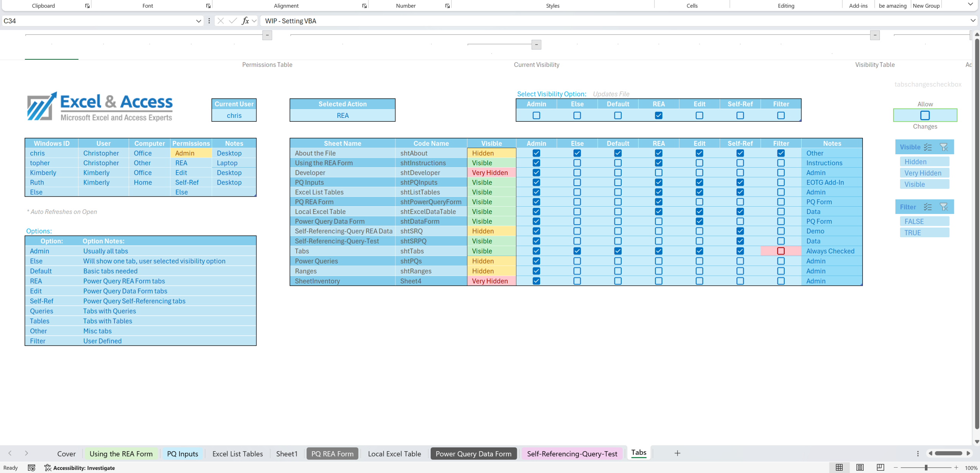
Task: Collapse the inner outline group minus button
Action: (x=536, y=45)
